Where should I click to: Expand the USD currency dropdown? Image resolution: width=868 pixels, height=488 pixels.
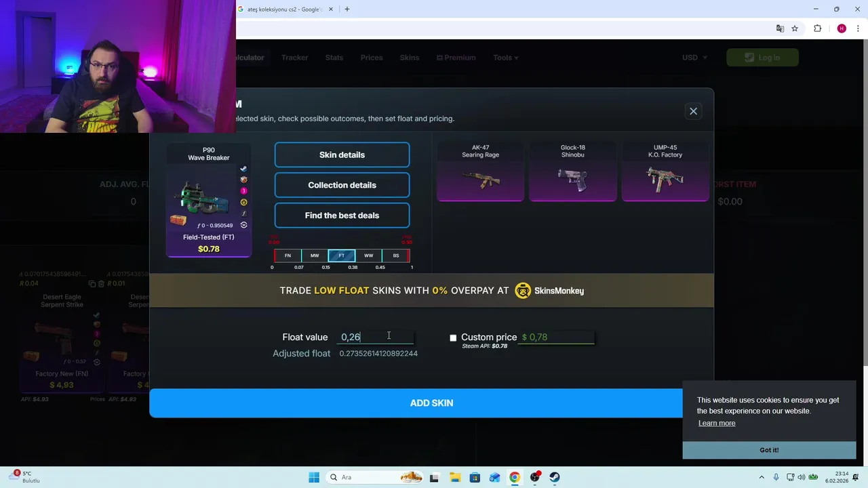pyautogui.click(x=694, y=58)
